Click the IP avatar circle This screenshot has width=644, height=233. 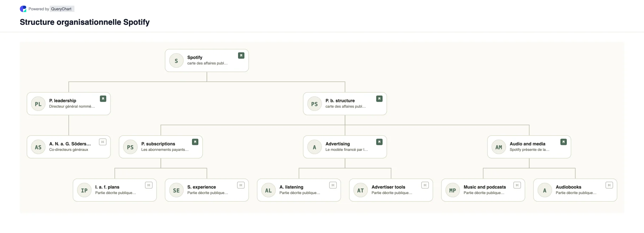click(84, 190)
